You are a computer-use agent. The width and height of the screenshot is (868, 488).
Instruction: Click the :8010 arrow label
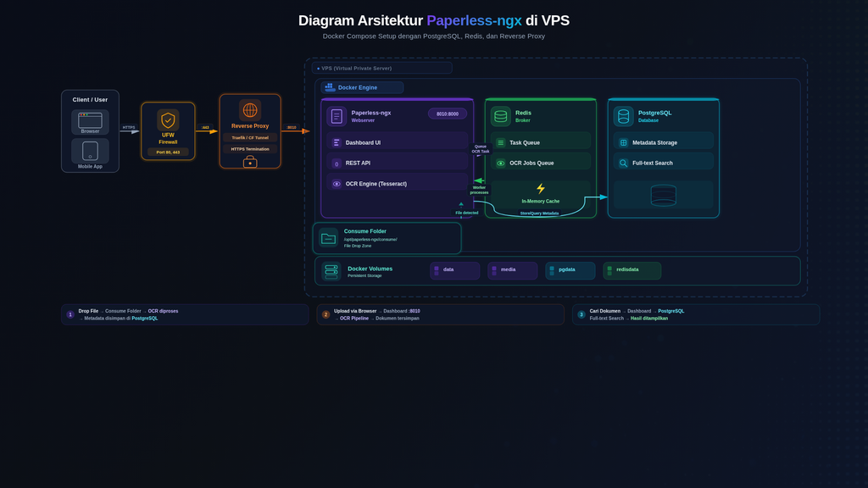click(x=292, y=127)
